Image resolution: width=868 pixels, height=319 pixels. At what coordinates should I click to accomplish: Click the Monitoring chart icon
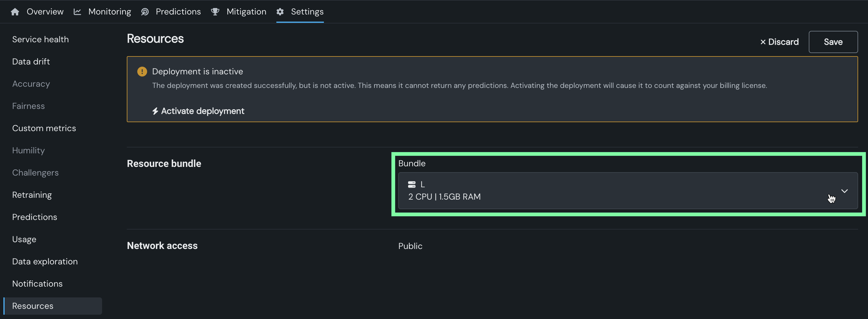coord(77,12)
